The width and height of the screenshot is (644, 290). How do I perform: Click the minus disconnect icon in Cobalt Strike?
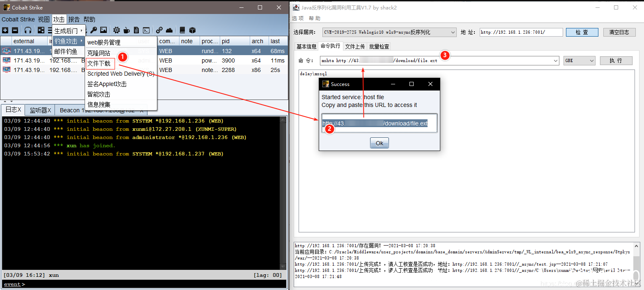(x=15, y=30)
